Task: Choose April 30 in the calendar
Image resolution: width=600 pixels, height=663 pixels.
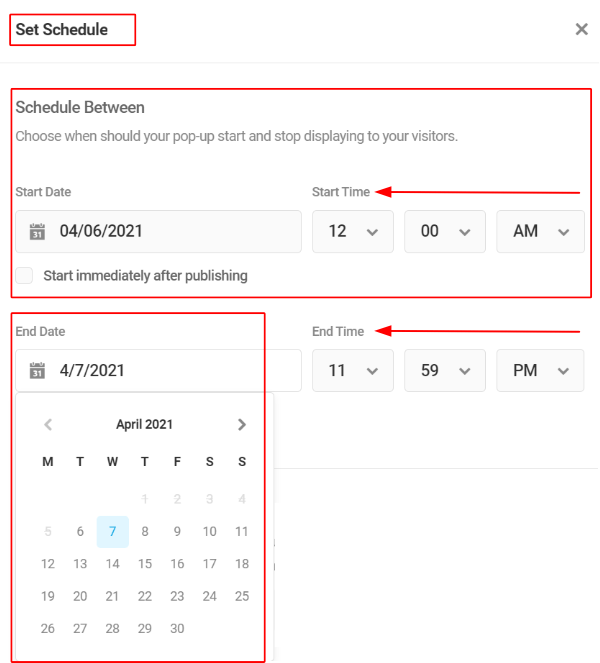Action: 177,628
